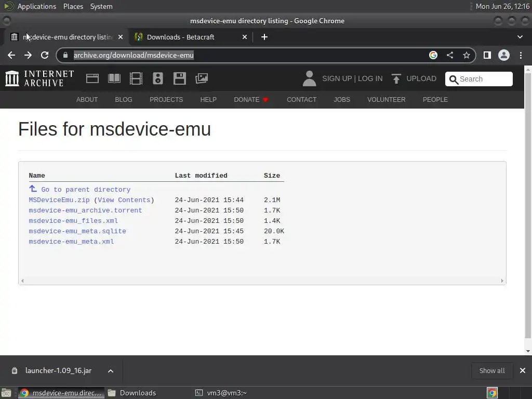Download msdevice-emu_archive.torrent
Viewport: 532px width, 399px height.
pyautogui.click(x=85, y=210)
